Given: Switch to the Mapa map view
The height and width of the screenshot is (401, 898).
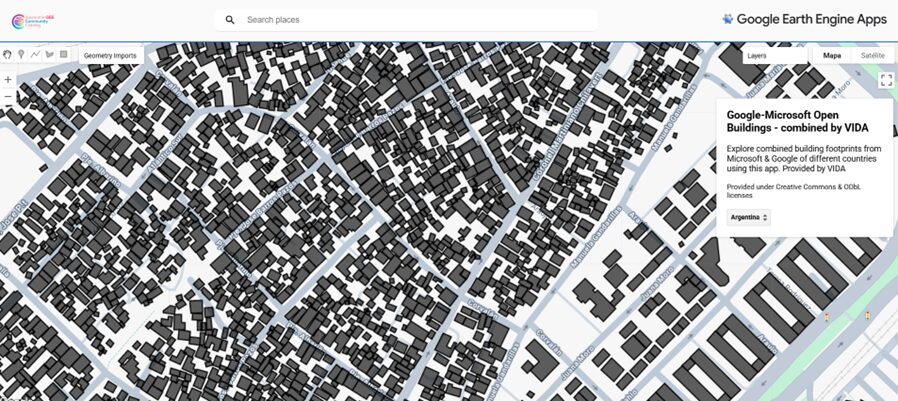Looking at the screenshot, I should click(831, 56).
